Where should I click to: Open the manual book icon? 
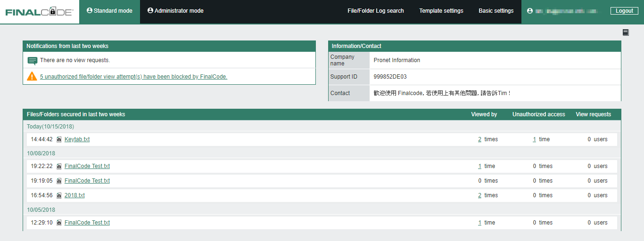[626, 32]
